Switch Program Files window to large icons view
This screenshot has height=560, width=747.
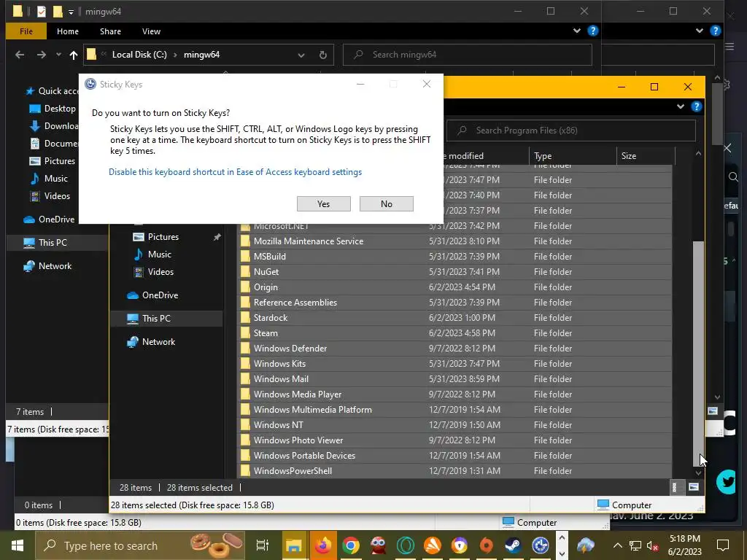tap(694, 487)
